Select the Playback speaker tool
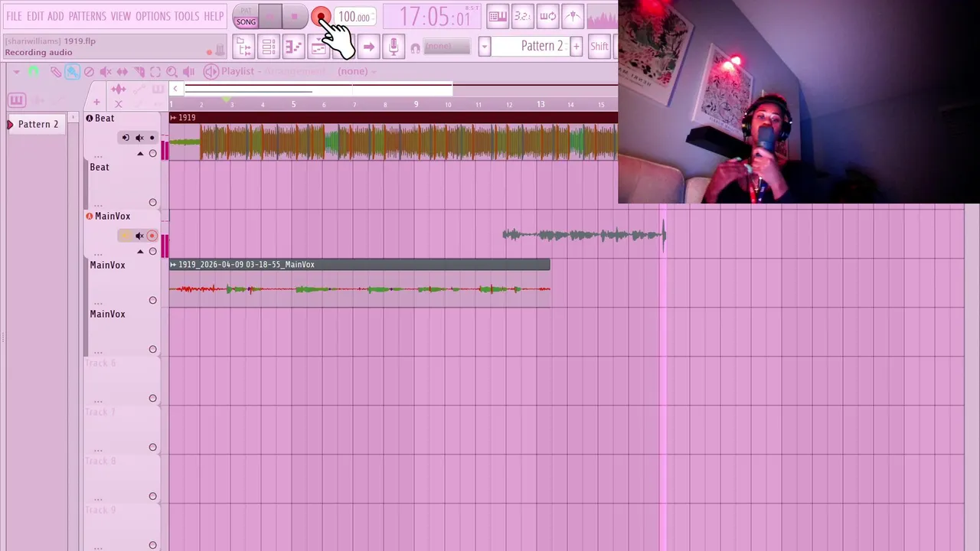980x551 pixels. coord(188,71)
